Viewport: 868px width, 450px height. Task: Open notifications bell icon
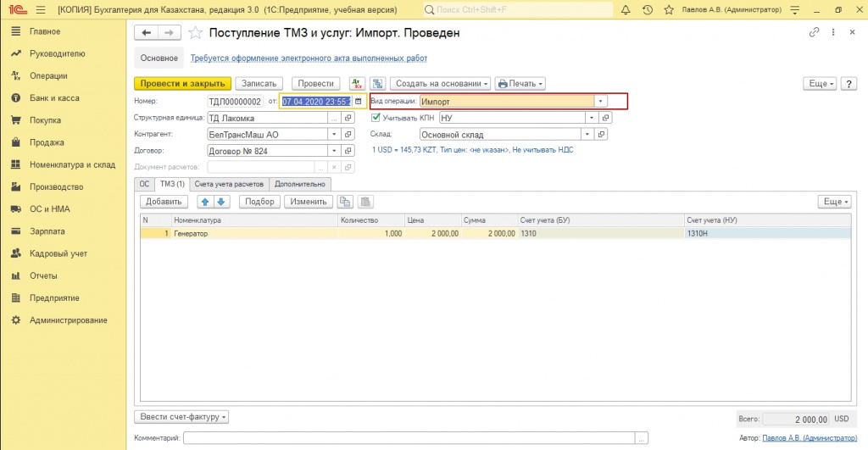626,10
